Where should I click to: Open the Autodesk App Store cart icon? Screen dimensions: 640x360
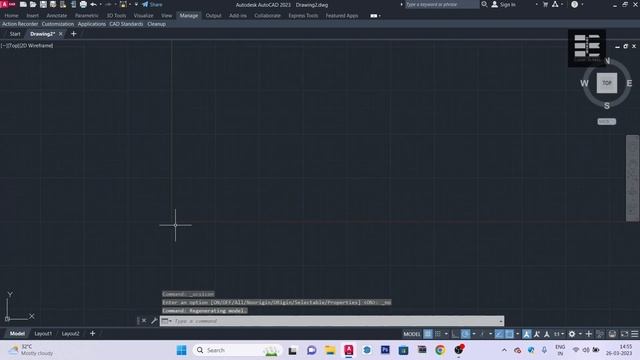pyautogui.click(x=545, y=4)
